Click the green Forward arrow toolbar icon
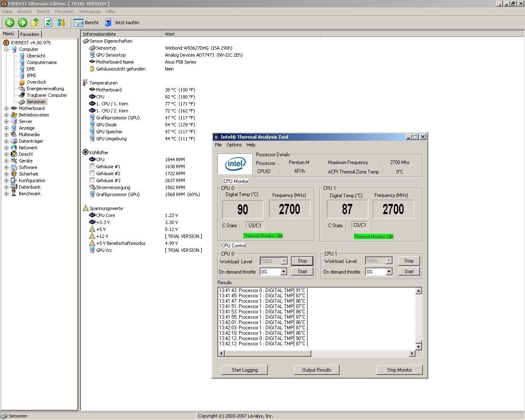The height and width of the screenshot is (420, 525). tap(23, 23)
